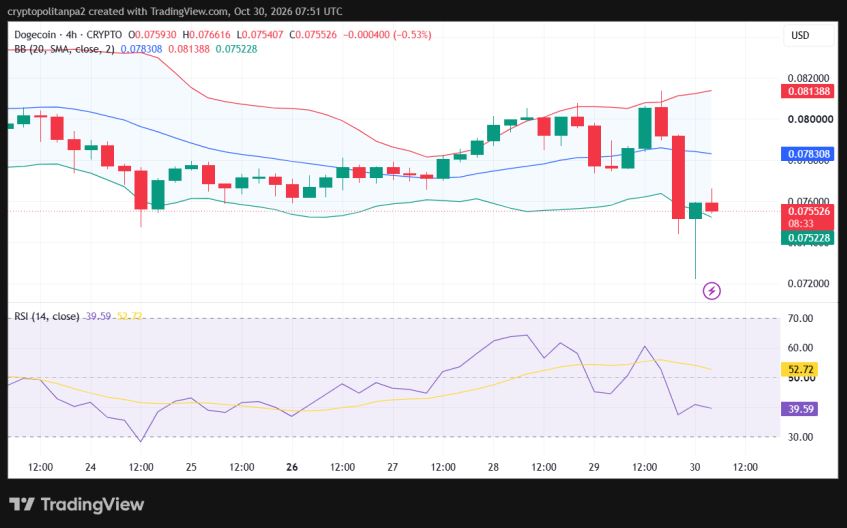
Task: Click the bold 26 date label on time axis
Action: coord(292,467)
